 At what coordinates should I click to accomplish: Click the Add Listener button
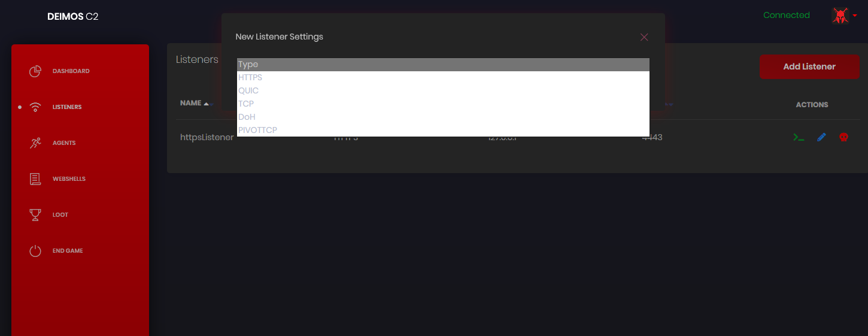click(x=809, y=66)
